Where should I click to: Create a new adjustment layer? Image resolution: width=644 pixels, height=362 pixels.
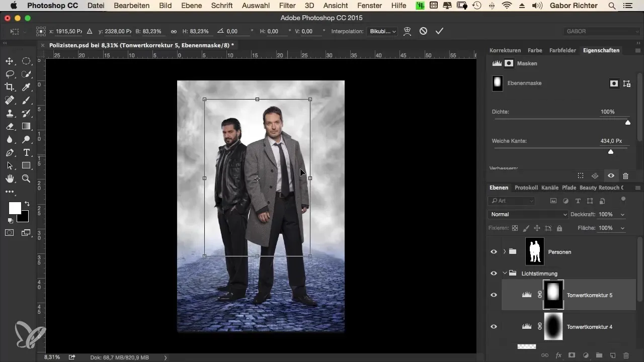coord(586,355)
